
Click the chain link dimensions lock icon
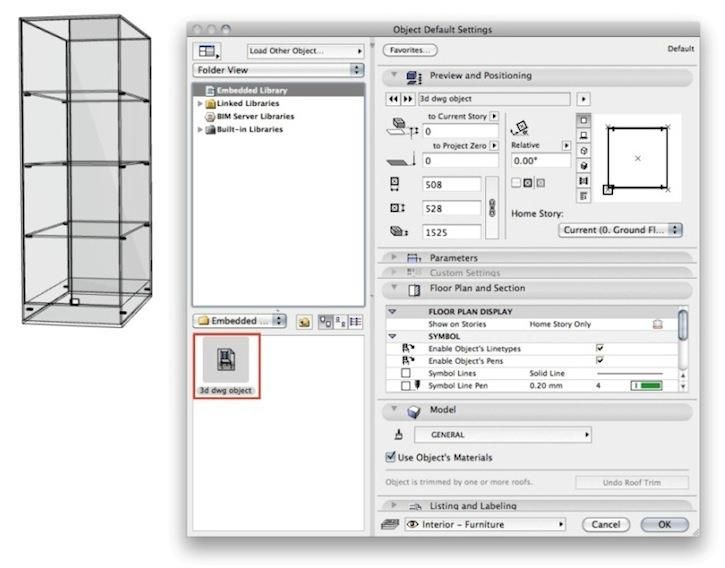[x=492, y=208]
